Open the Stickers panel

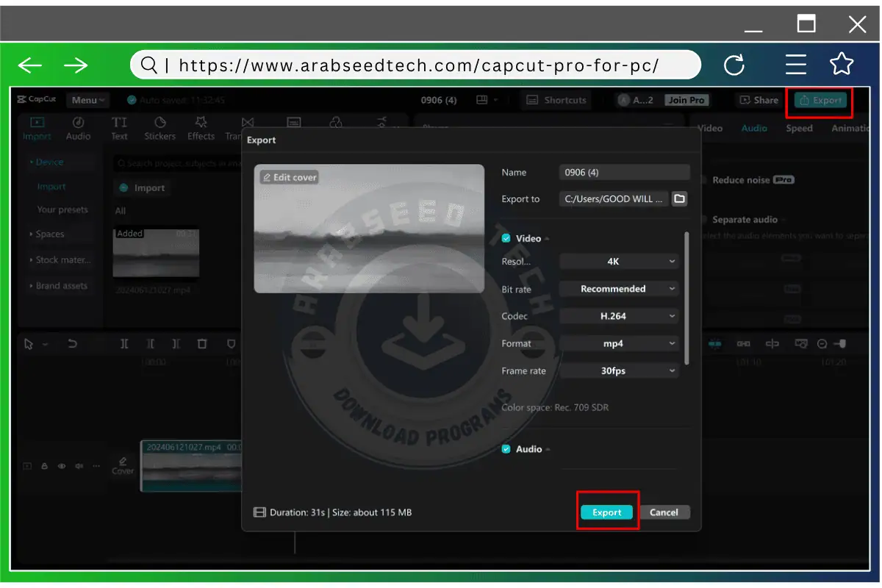[159, 128]
